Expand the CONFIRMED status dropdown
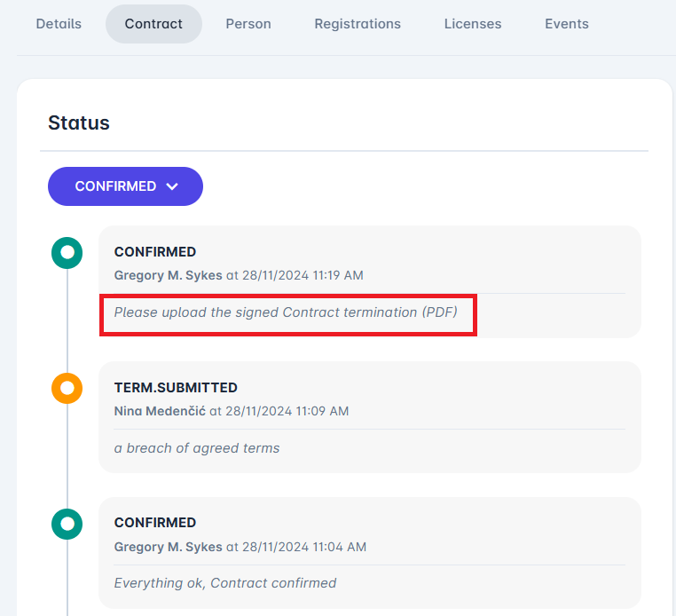Image resolution: width=676 pixels, height=616 pixels. [125, 186]
